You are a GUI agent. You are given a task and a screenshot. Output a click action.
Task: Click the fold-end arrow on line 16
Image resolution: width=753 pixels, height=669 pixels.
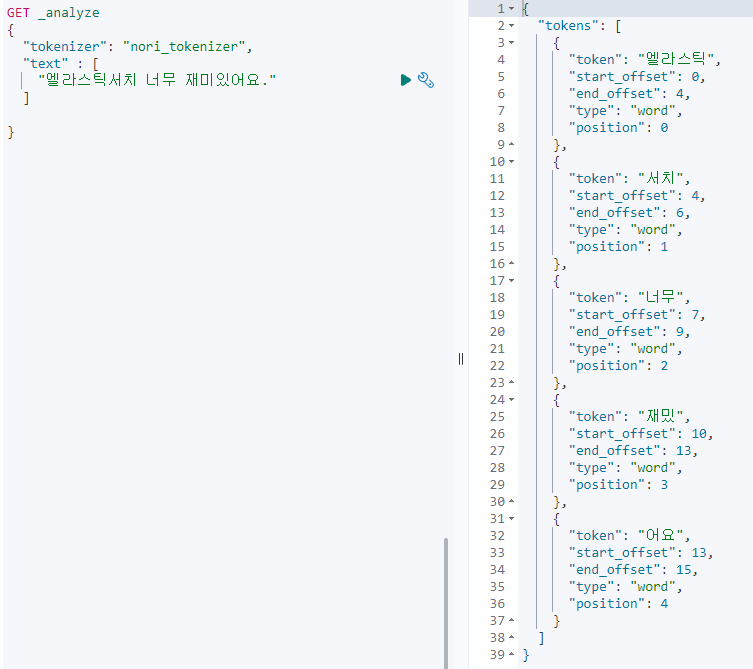click(x=512, y=264)
